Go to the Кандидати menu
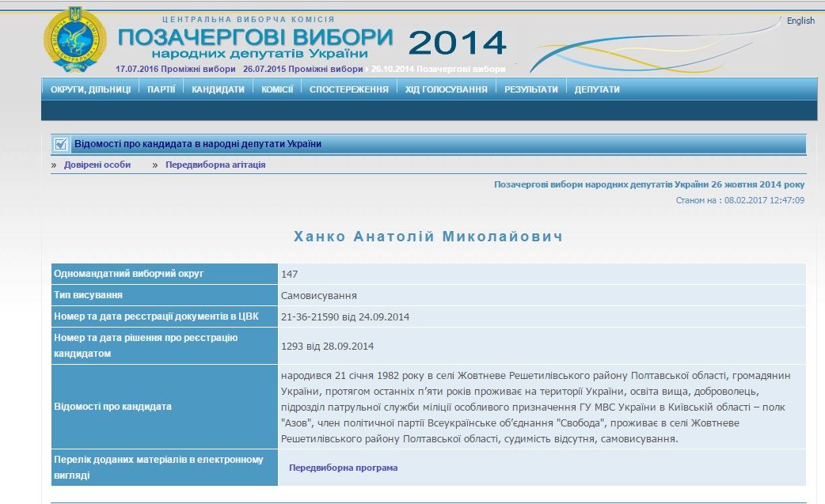825x504 pixels. pos(218,89)
